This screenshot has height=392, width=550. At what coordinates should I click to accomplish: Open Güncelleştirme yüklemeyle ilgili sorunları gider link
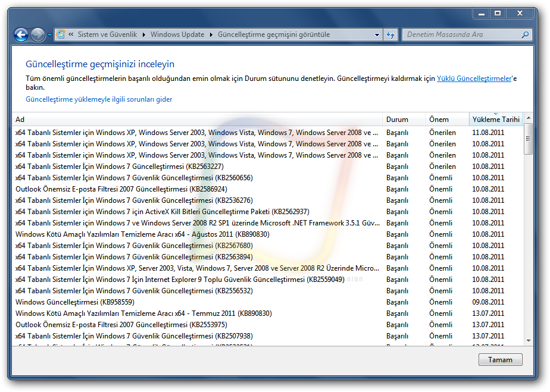[x=99, y=99]
